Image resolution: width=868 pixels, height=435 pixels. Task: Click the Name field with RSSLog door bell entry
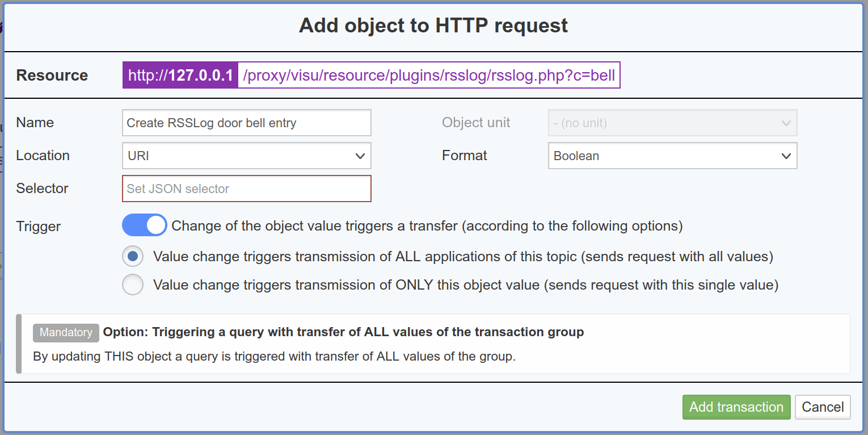tap(247, 123)
